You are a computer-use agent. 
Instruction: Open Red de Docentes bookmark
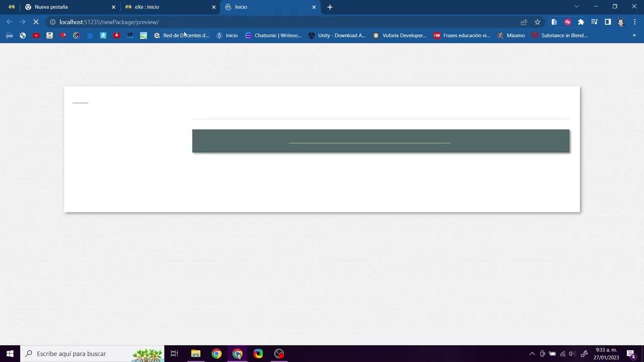click(182, 36)
